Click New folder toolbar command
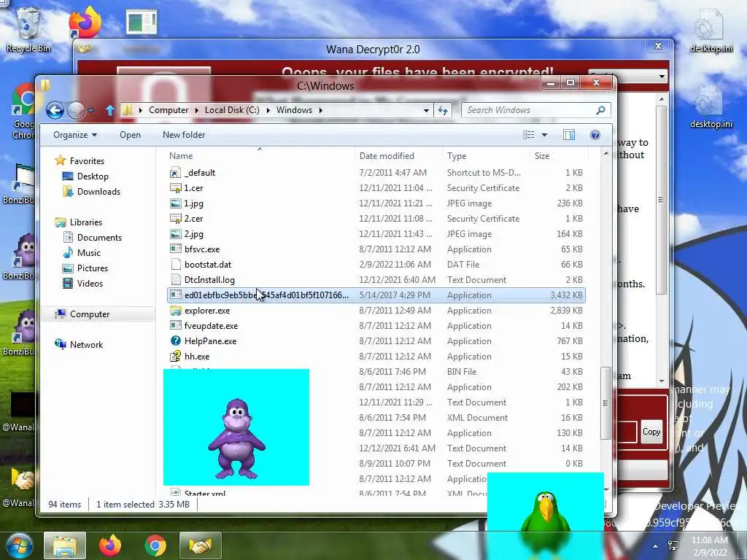The height and width of the screenshot is (560, 747). tap(184, 135)
